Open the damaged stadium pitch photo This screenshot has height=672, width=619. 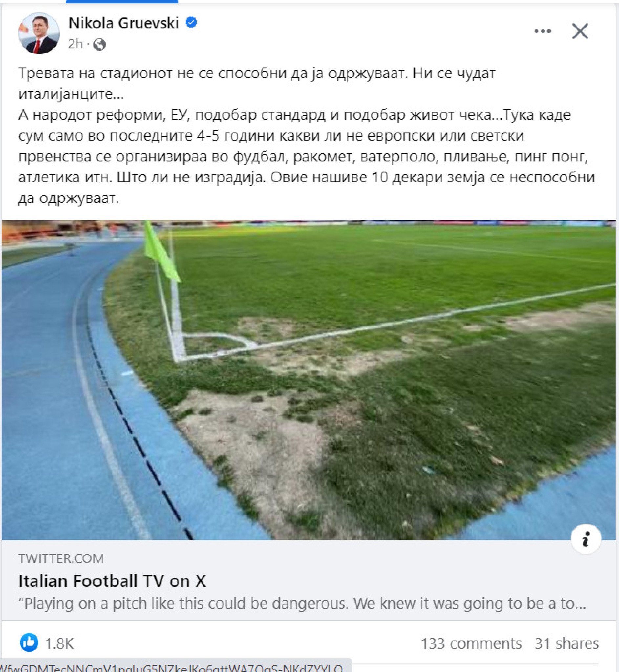pos(309,380)
